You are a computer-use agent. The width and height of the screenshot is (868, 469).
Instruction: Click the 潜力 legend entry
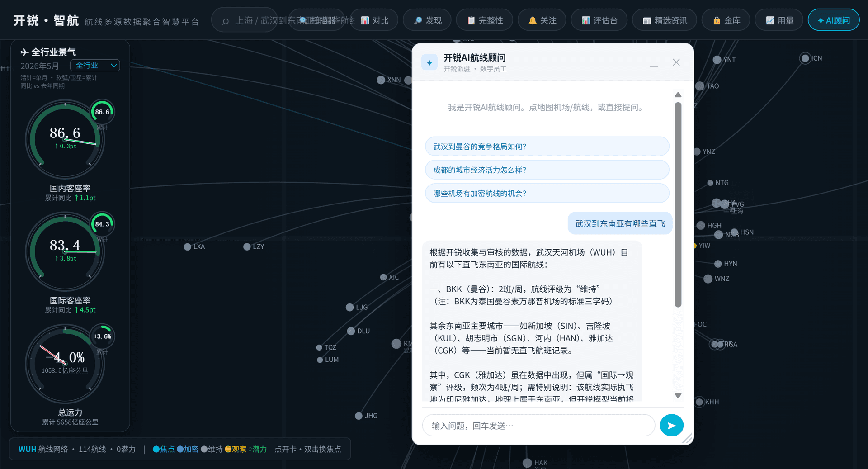pyautogui.click(x=258, y=449)
